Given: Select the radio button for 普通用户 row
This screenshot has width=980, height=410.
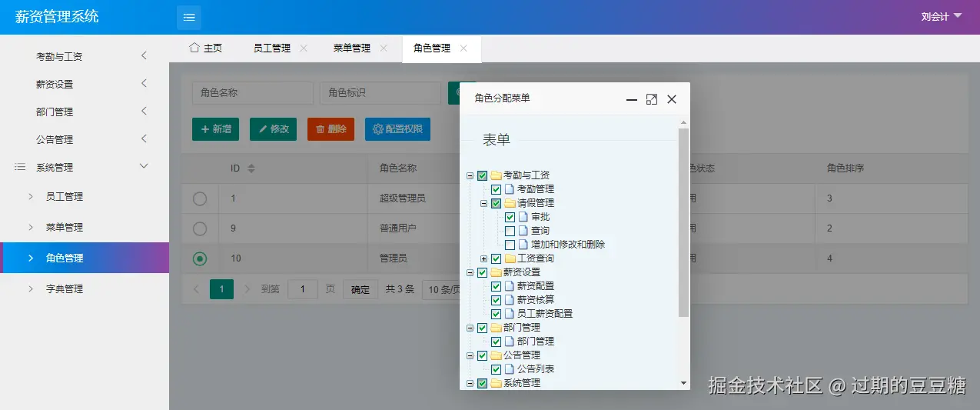Looking at the screenshot, I should coord(200,228).
